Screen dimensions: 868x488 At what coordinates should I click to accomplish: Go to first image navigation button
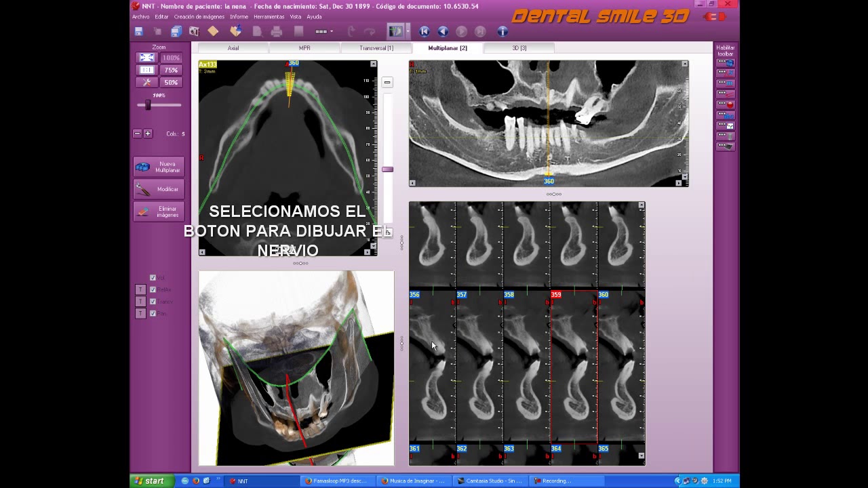pyautogui.click(x=425, y=31)
